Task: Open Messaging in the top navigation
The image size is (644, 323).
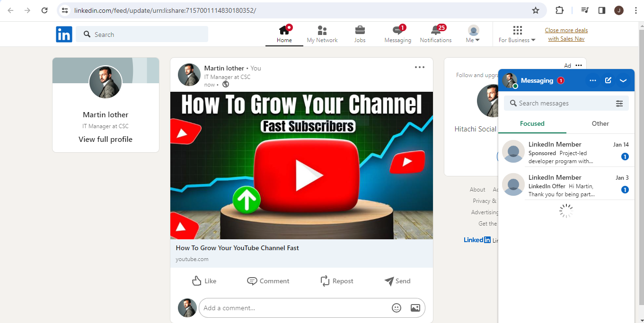Action: (x=398, y=34)
